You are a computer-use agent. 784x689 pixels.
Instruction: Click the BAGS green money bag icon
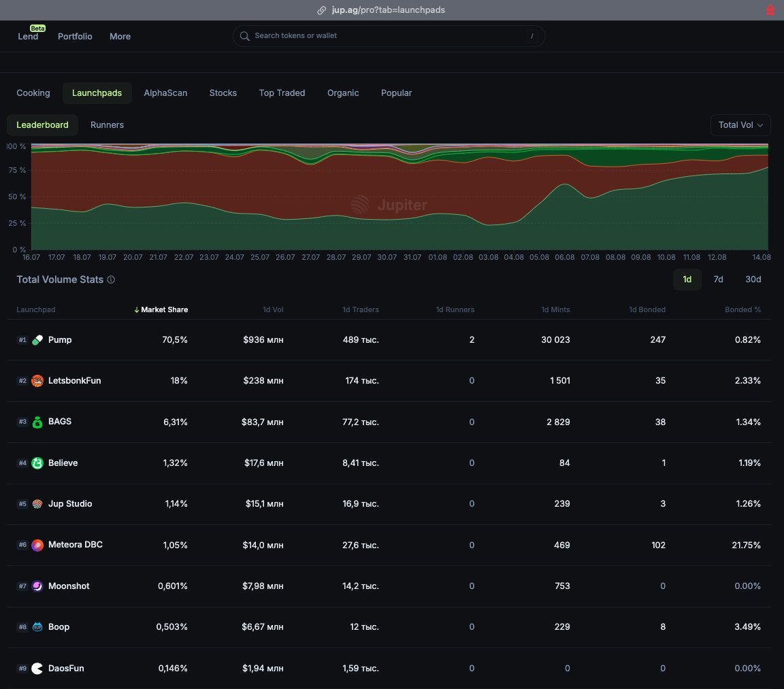point(37,422)
